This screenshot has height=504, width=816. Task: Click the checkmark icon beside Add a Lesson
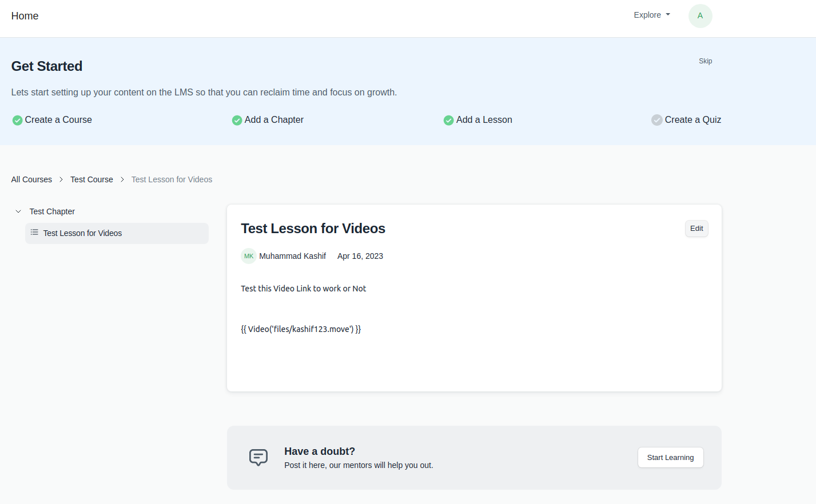click(448, 120)
